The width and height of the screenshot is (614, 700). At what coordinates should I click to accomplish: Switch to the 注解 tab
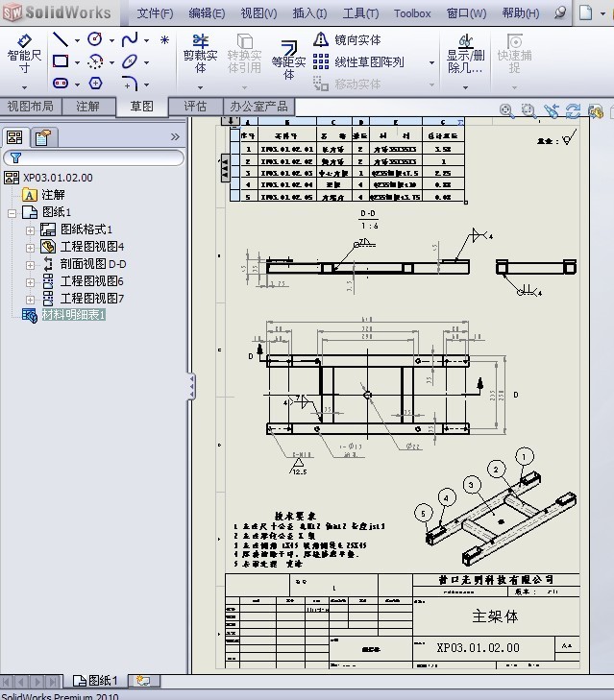tap(88, 107)
